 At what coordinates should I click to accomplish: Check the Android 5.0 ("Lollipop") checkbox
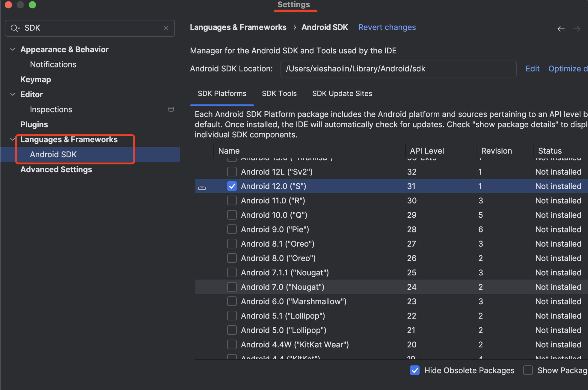pyautogui.click(x=232, y=330)
